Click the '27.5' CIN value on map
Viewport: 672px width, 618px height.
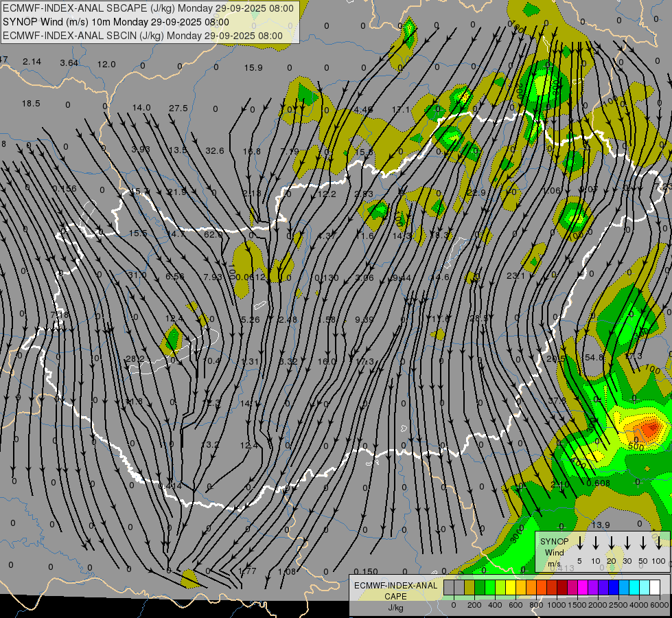[178, 108]
